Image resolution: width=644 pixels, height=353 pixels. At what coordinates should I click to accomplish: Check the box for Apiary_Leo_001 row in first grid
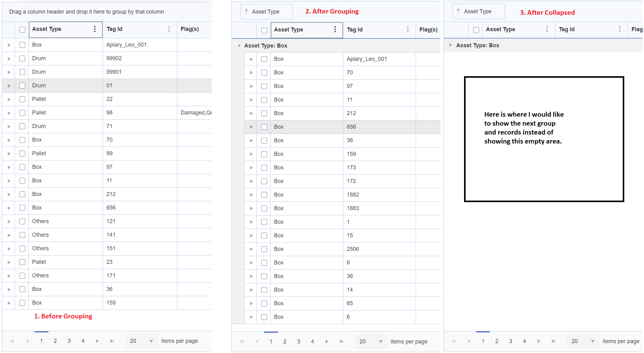(x=22, y=45)
